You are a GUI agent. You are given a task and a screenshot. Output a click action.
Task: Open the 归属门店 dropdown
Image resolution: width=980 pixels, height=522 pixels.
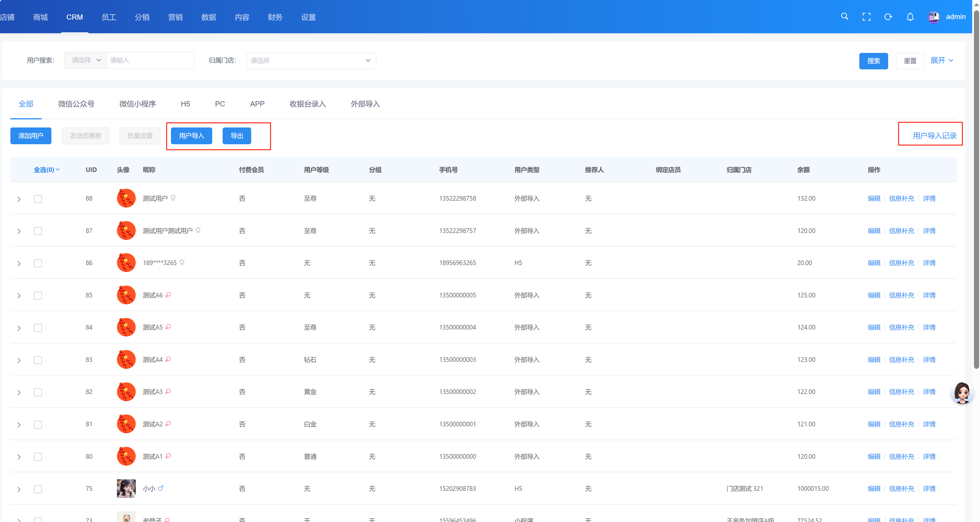(311, 60)
